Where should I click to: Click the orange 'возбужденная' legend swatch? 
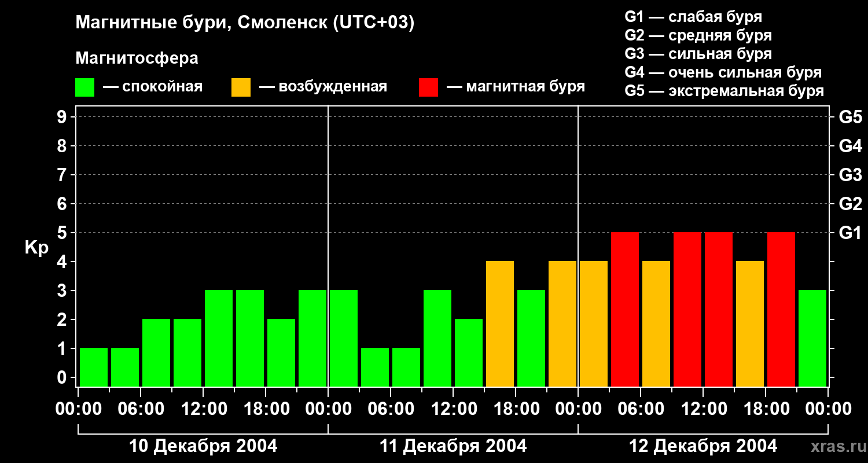[241, 87]
